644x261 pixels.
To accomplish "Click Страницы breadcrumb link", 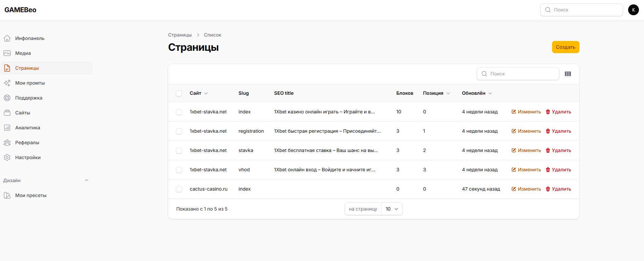I will (x=180, y=35).
